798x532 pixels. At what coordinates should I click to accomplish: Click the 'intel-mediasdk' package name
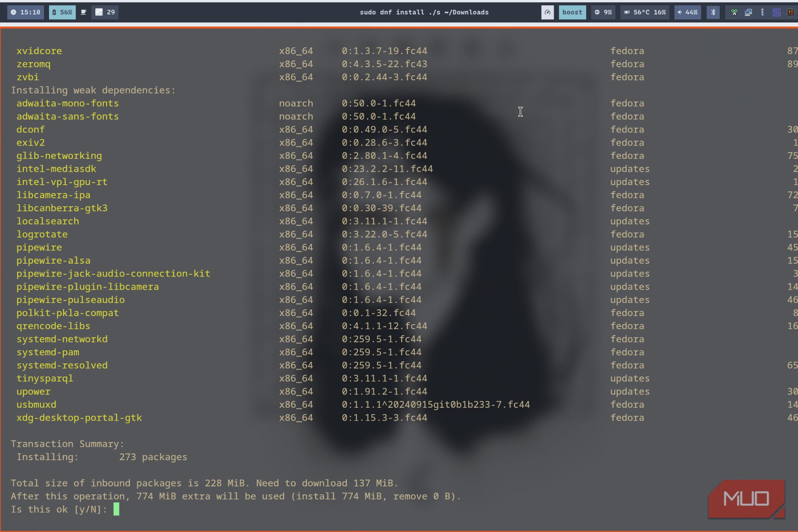click(56, 169)
